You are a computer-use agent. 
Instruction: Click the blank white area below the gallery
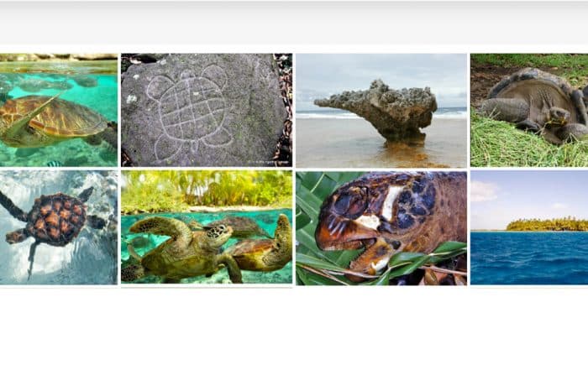(294, 329)
